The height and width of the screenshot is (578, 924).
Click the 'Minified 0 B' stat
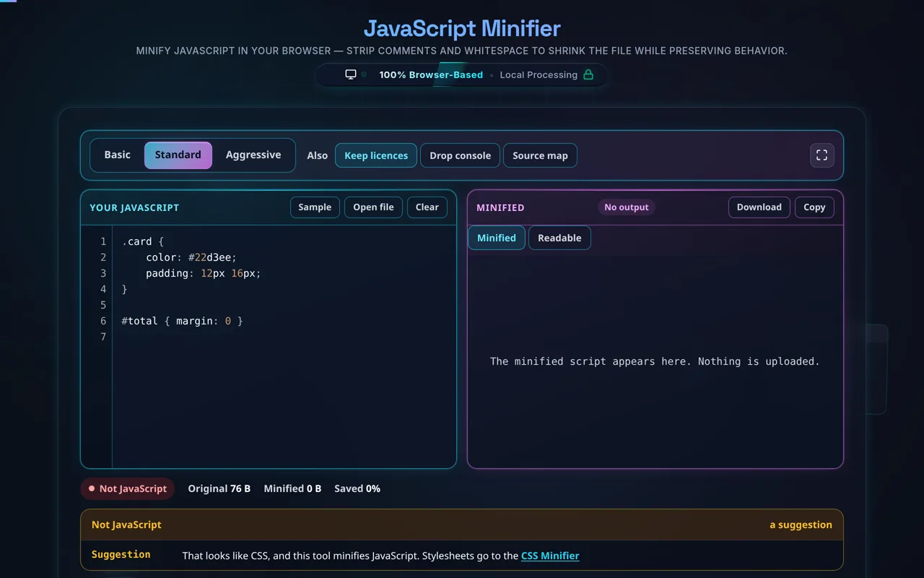click(x=292, y=488)
